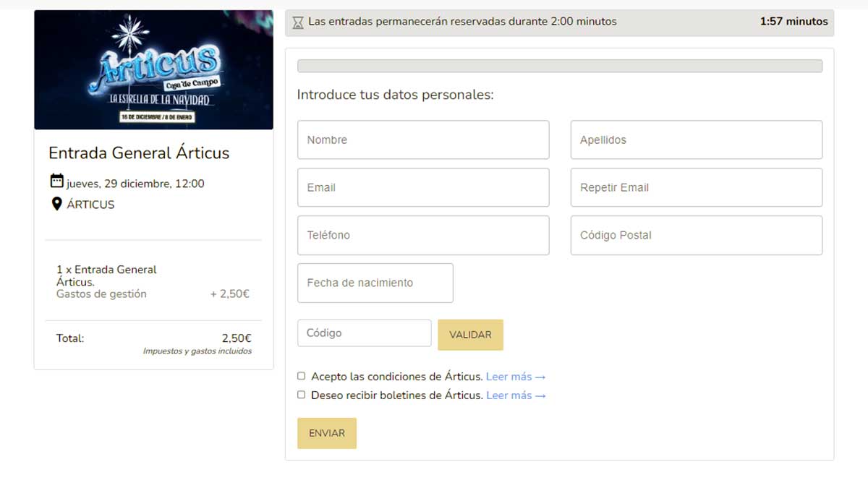Screen dimensions: 868x488
Task: Select the Teléfono field
Action: [x=422, y=234]
